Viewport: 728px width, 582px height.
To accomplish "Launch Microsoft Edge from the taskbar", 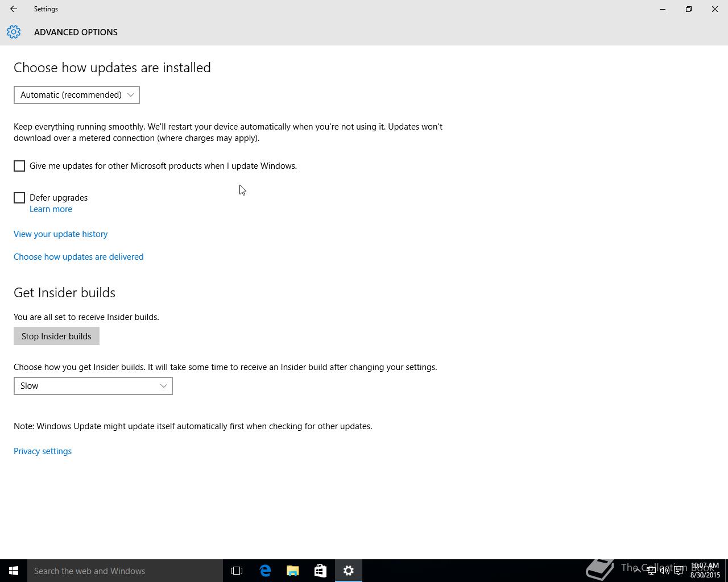I will coord(265,571).
